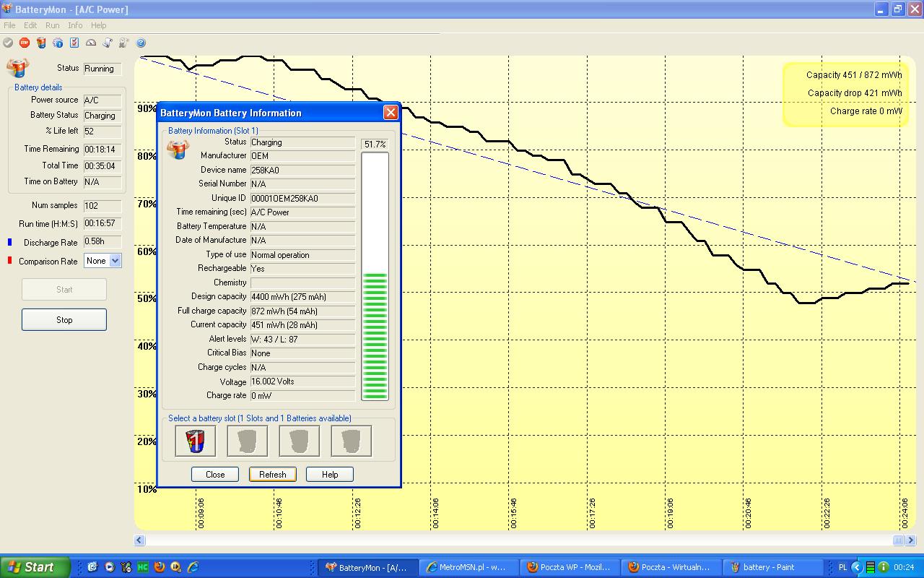Click the Design capacity value field
The width and height of the screenshot is (924, 578).
coord(302,297)
